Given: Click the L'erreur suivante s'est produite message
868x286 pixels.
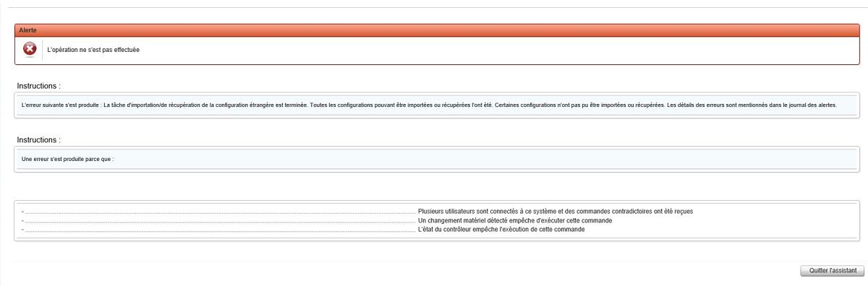Looking at the screenshot, I should (x=430, y=105).
